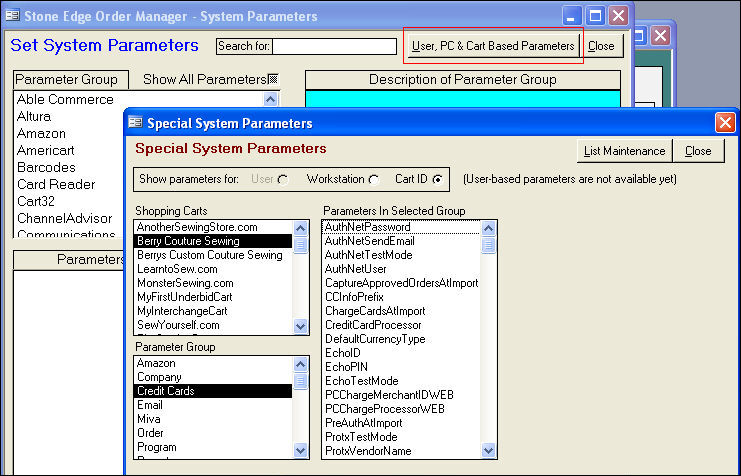Select LearntoSew.com shopping cart
741x476 pixels.
click(x=214, y=269)
